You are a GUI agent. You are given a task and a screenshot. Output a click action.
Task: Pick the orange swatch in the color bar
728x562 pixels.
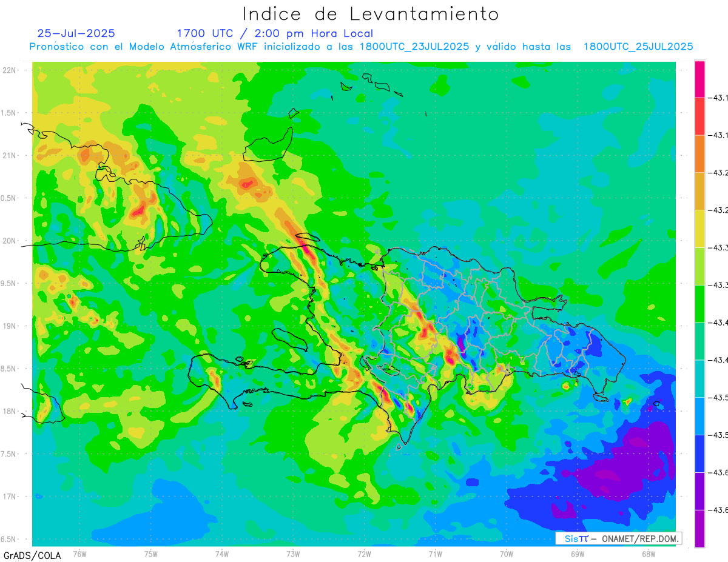click(699, 154)
